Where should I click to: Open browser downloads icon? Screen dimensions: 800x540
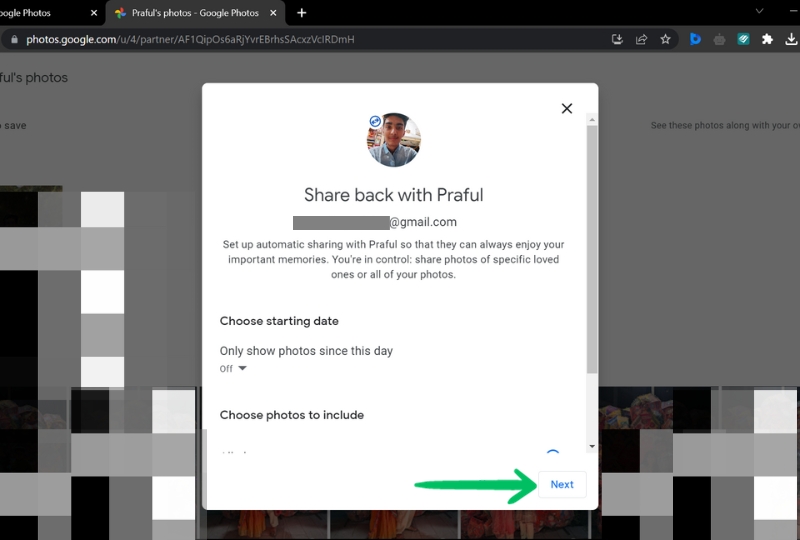pos(791,39)
